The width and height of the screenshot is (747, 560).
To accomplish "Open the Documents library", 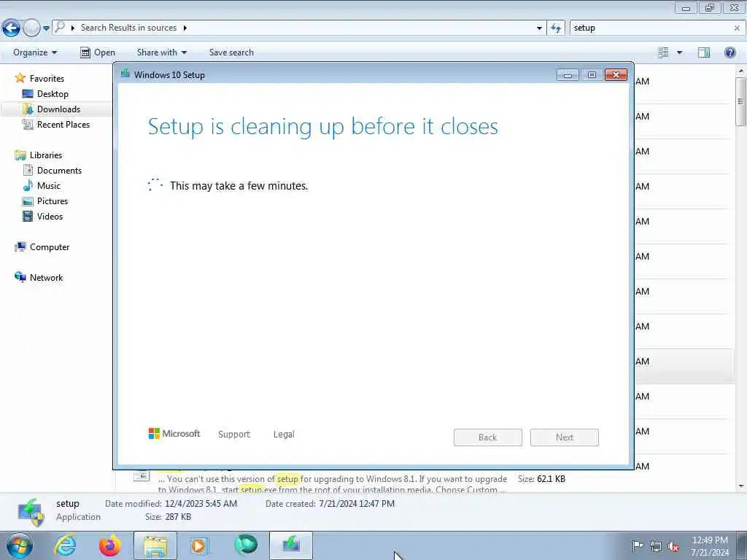I will tap(59, 171).
